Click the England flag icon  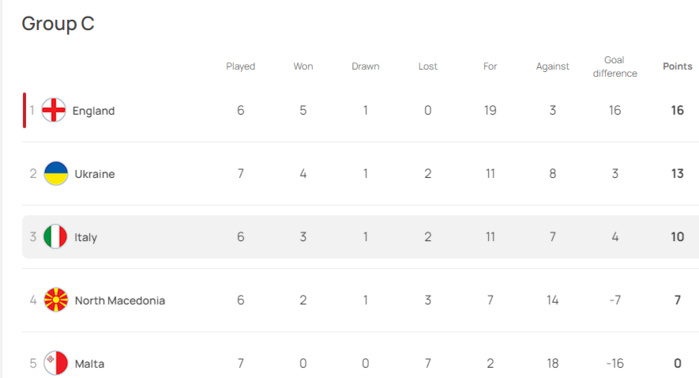[53, 110]
